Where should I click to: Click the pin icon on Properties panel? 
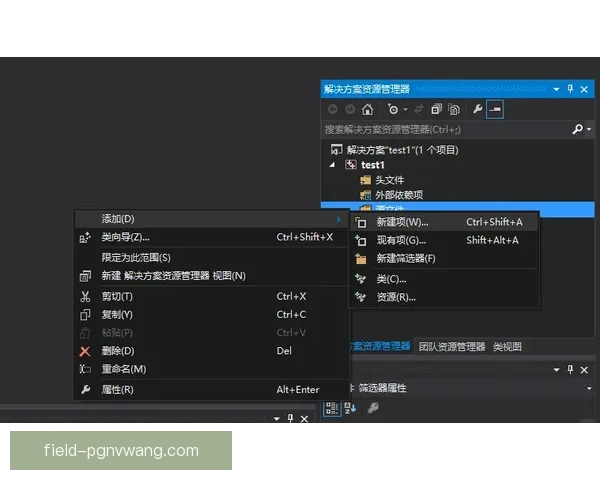[x=570, y=370]
